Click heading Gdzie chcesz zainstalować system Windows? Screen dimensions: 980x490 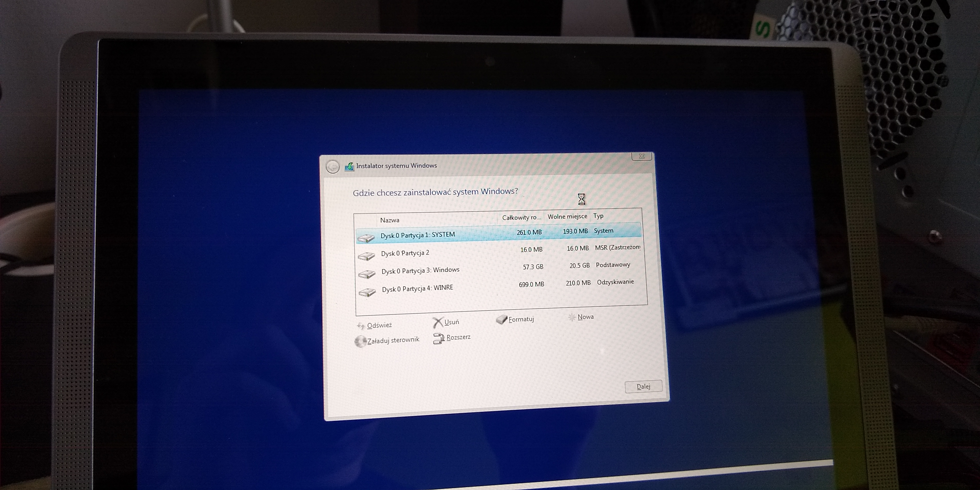(435, 192)
